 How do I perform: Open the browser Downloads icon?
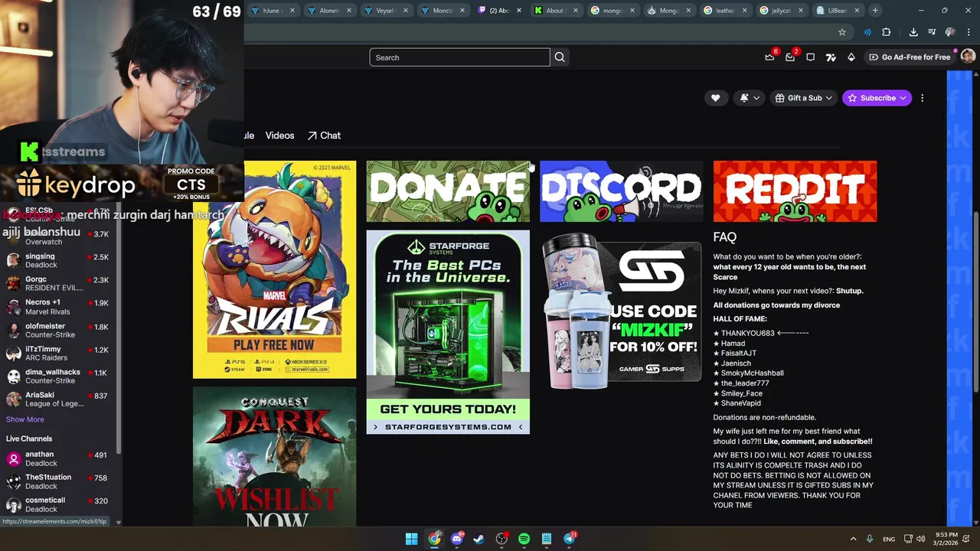click(x=913, y=32)
